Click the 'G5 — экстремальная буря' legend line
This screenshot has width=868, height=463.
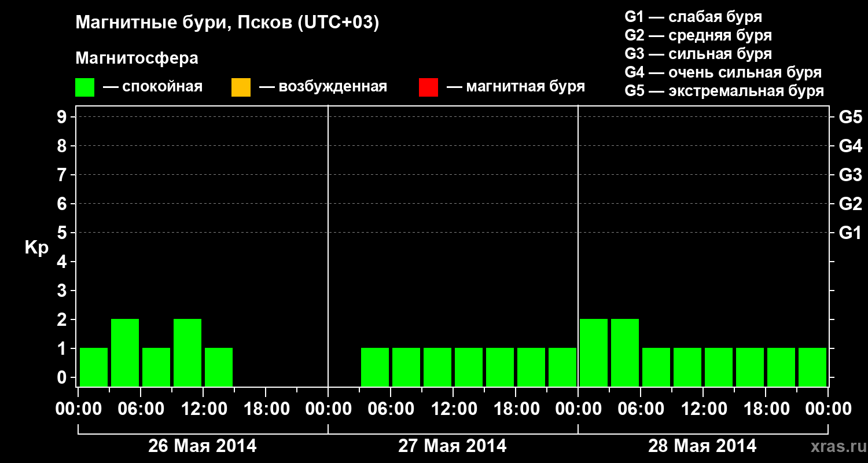tap(724, 91)
